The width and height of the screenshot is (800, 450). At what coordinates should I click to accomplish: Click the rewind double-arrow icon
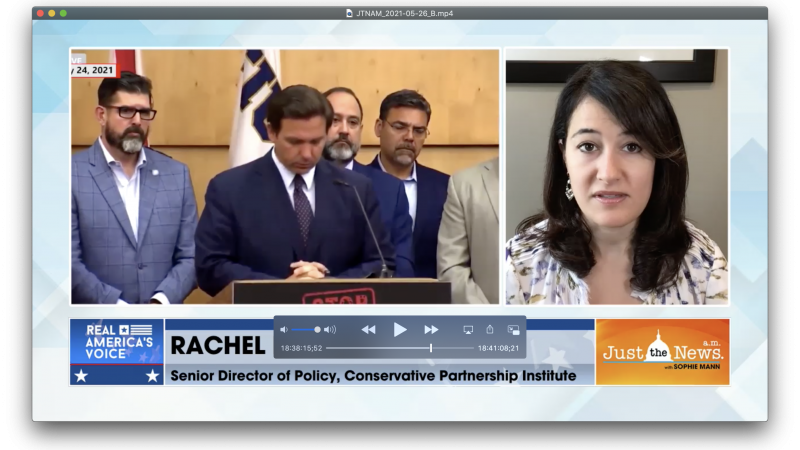pyautogui.click(x=369, y=329)
